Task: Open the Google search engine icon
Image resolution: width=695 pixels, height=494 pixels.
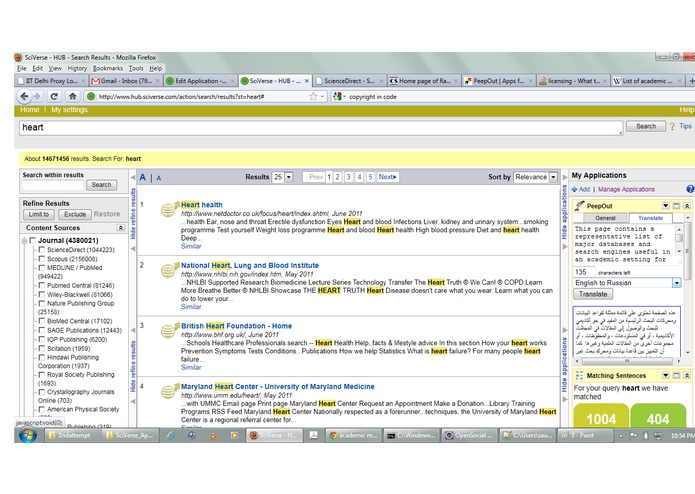Action: [x=337, y=96]
